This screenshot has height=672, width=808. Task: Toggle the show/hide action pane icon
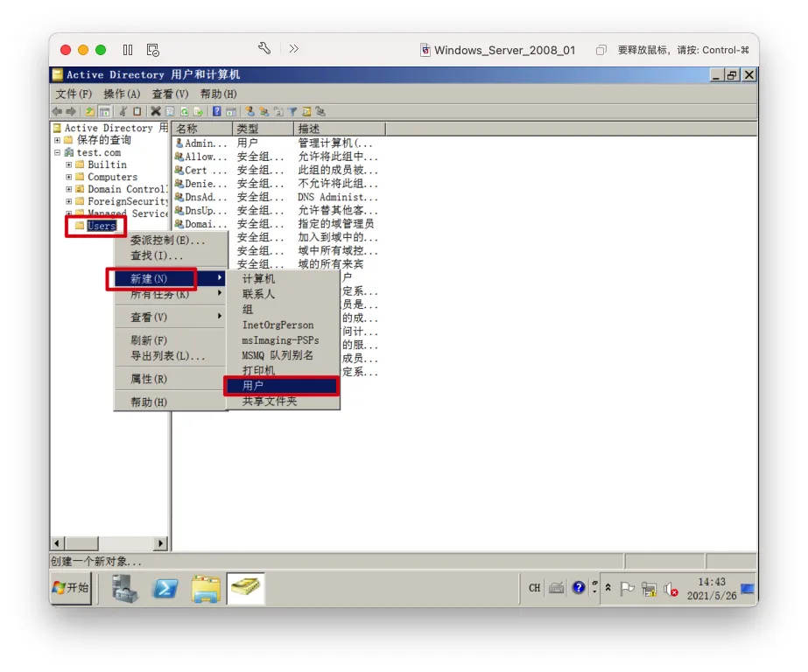[231, 111]
